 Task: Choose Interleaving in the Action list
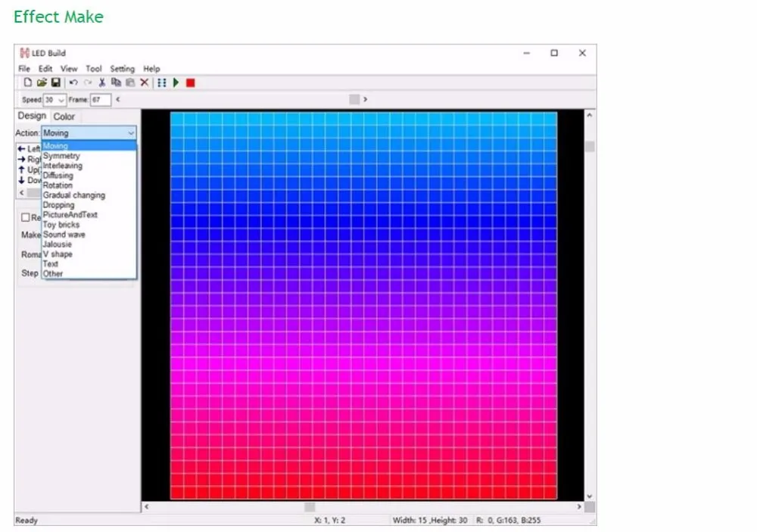[x=89, y=166]
